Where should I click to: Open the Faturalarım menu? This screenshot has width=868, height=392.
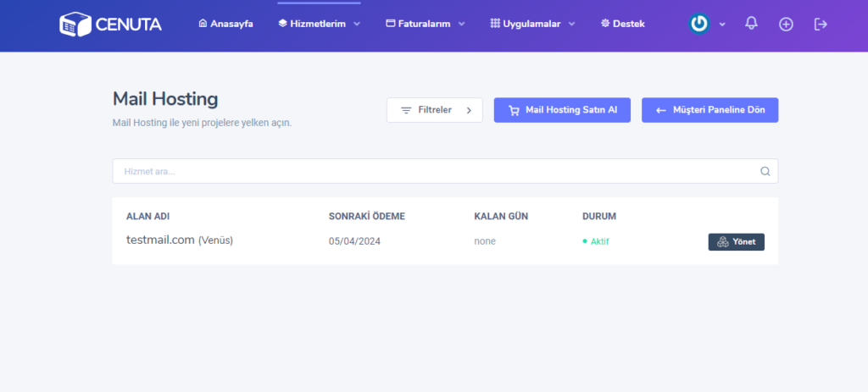(x=419, y=24)
